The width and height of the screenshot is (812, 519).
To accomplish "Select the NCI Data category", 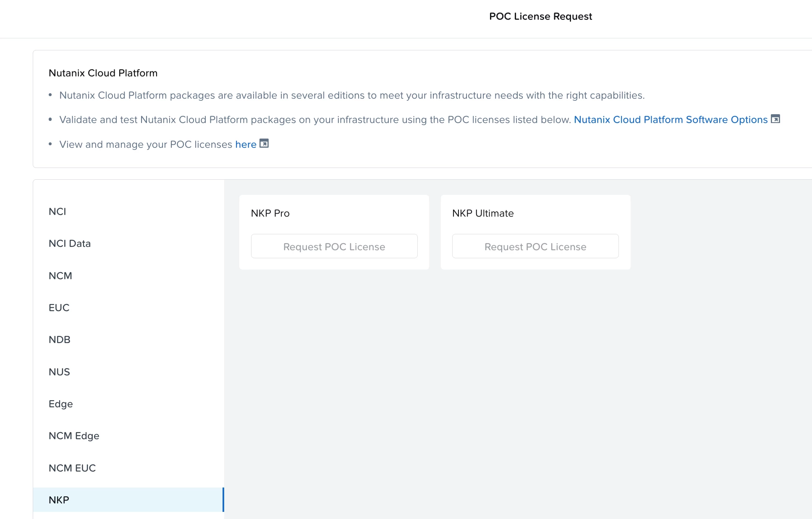I will coord(128,244).
